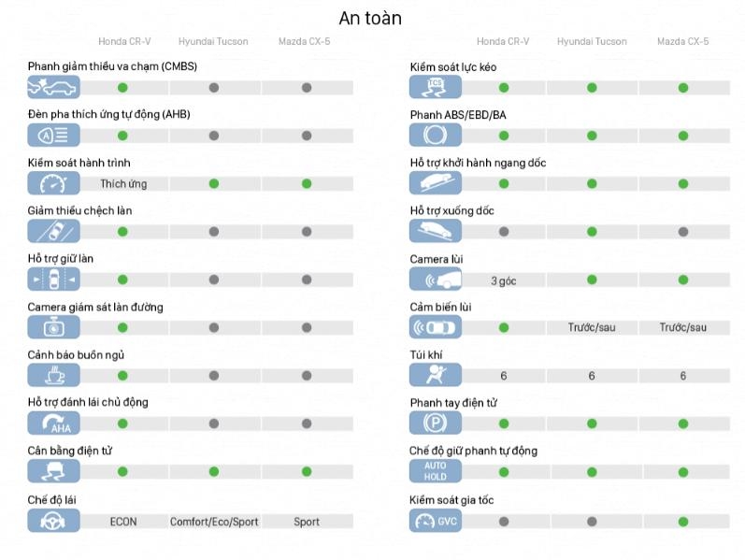The image size is (745, 560).
Task: Click the AUTO HOLD icon
Action: coord(436,472)
